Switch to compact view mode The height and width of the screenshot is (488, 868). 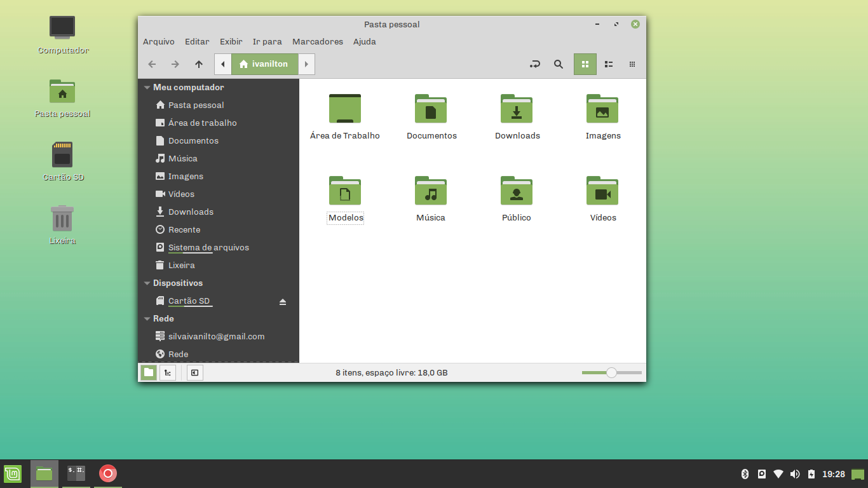click(632, 64)
